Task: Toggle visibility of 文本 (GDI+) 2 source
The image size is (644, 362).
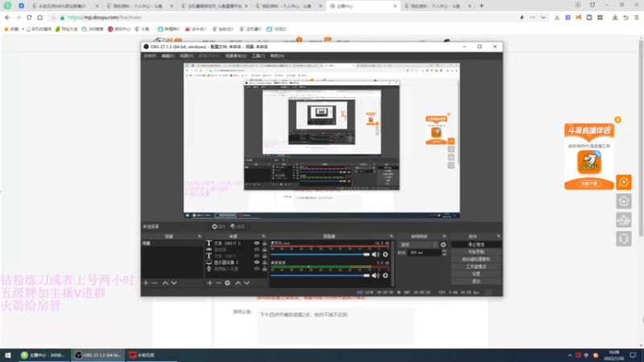Action: point(257,244)
